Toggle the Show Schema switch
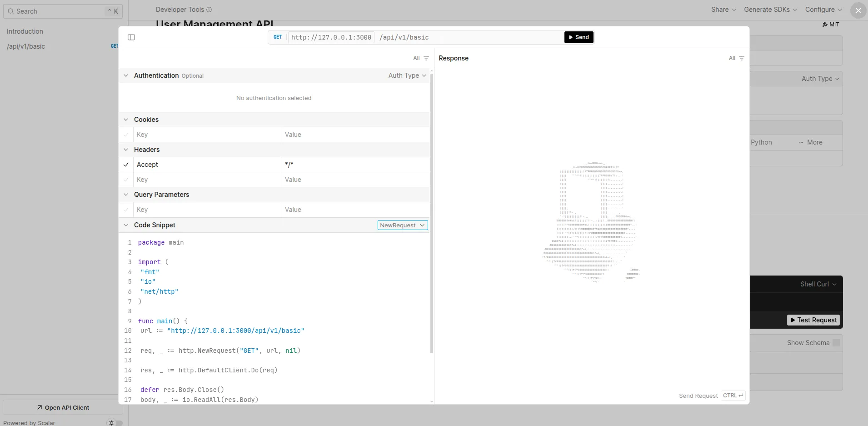Image resolution: width=868 pixels, height=426 pixels. click(x=836, y=343)
